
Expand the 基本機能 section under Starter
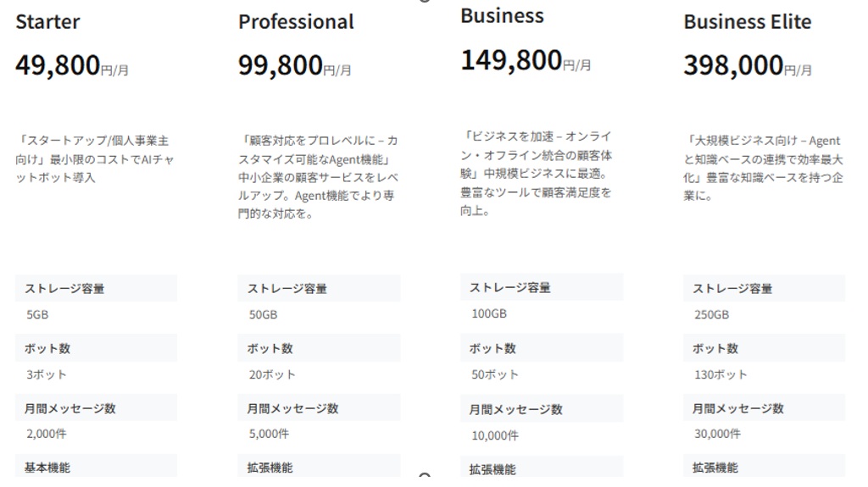click(97, 466)
